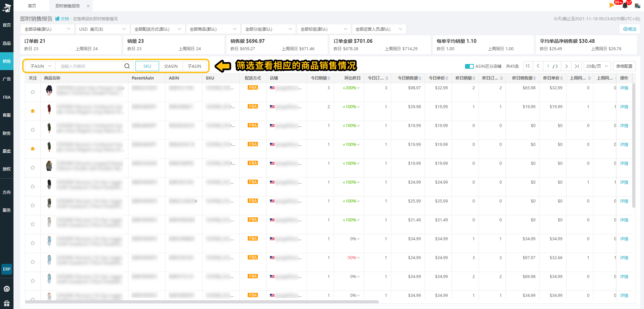Go to next page arrow
The width and height of the screenshot is (644, 309).
566,66
